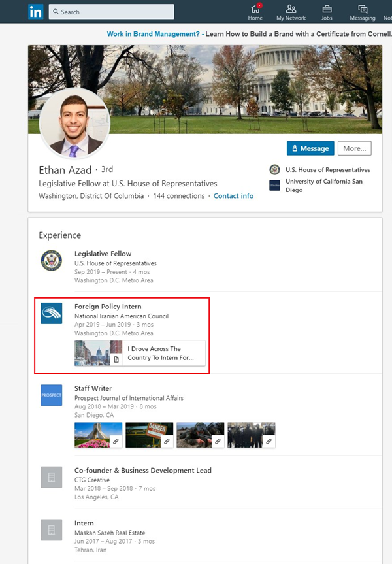
Task: Select the Staff Writer job title
Action: coord(93,388)
